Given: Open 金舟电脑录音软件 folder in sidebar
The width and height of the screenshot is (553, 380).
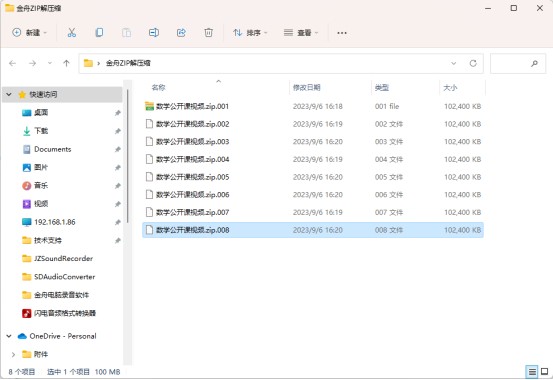Looking at the screenshot, I should pyautogui.click(x=61, y=295).
